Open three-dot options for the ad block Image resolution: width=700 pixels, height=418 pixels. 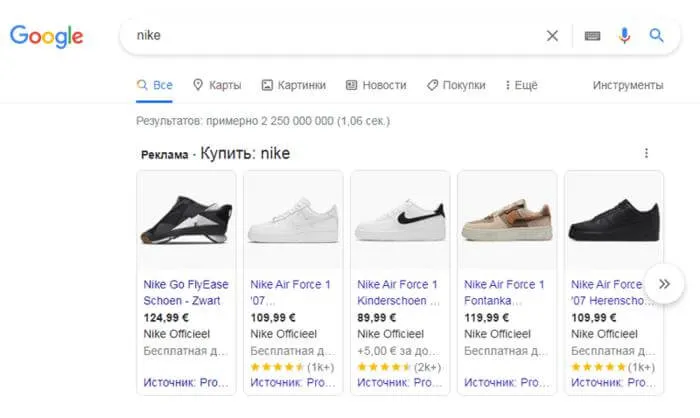click(x=646, y=153)
